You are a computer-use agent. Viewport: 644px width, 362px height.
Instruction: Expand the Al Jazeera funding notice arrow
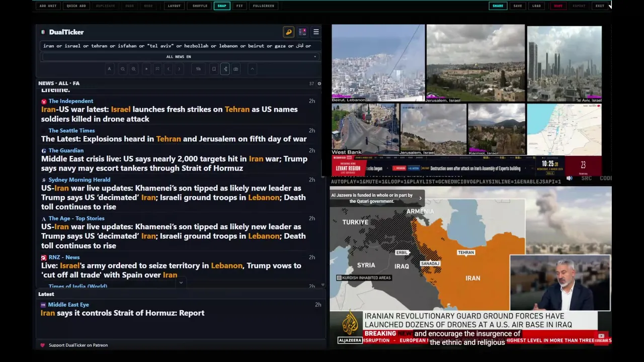(421, 198)
